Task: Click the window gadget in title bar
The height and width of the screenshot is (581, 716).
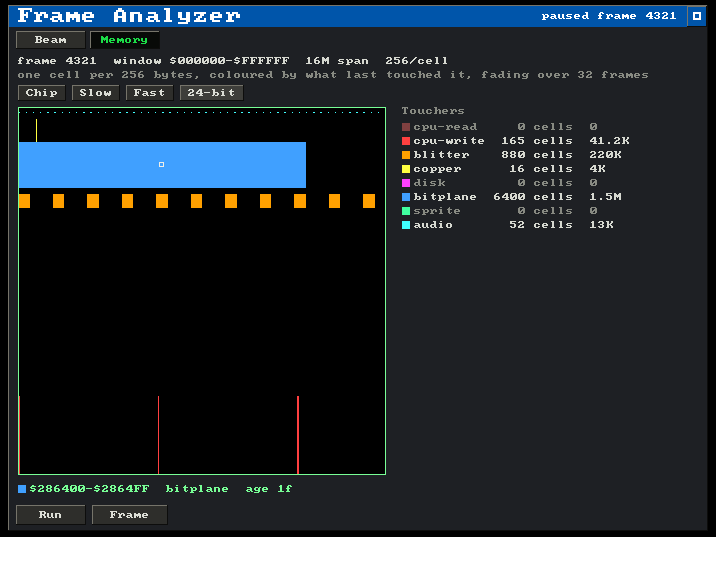Action: (696, 16)
